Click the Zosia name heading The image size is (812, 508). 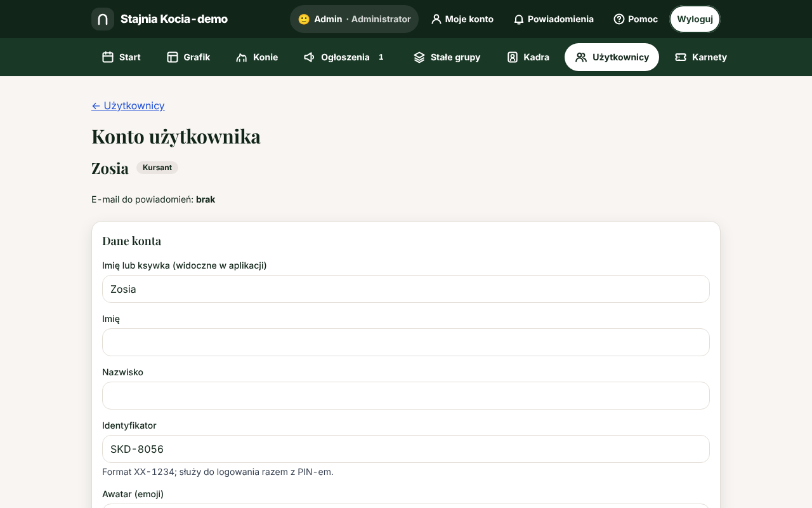(110, 168)
